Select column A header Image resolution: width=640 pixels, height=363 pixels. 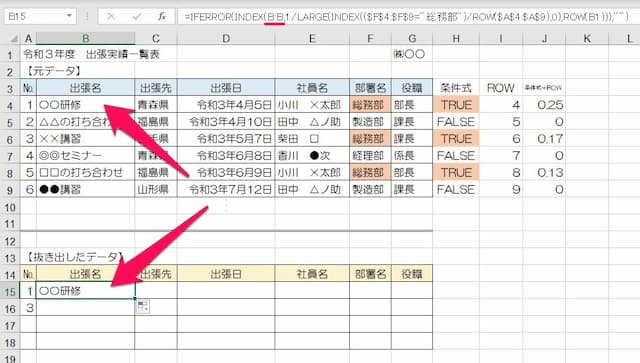point(28,39)
